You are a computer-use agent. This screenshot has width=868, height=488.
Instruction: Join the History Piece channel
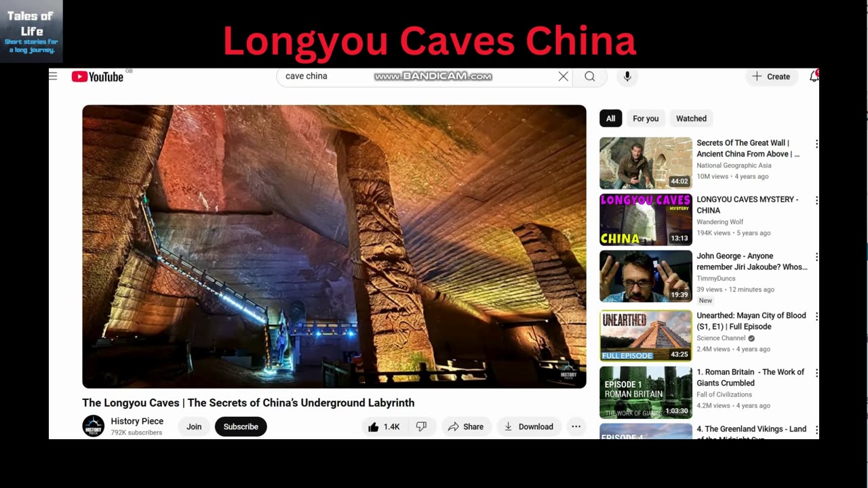(194, 427)
